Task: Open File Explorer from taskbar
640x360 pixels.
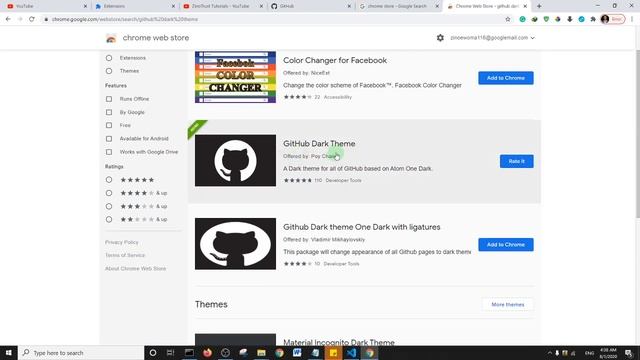Action: 261,353
